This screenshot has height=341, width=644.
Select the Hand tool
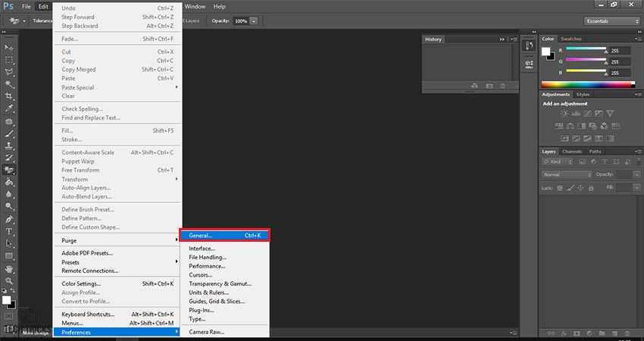(x=8, y=269)
